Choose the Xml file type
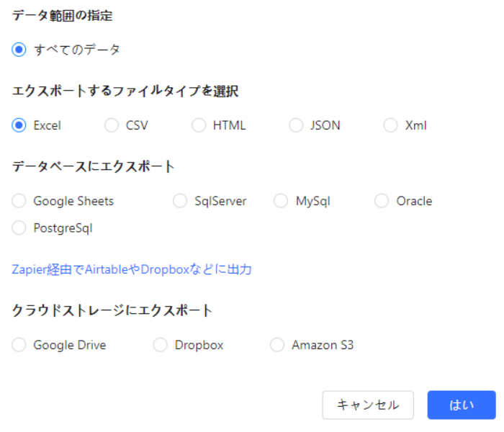504x432 pixels. click(390, 125)
